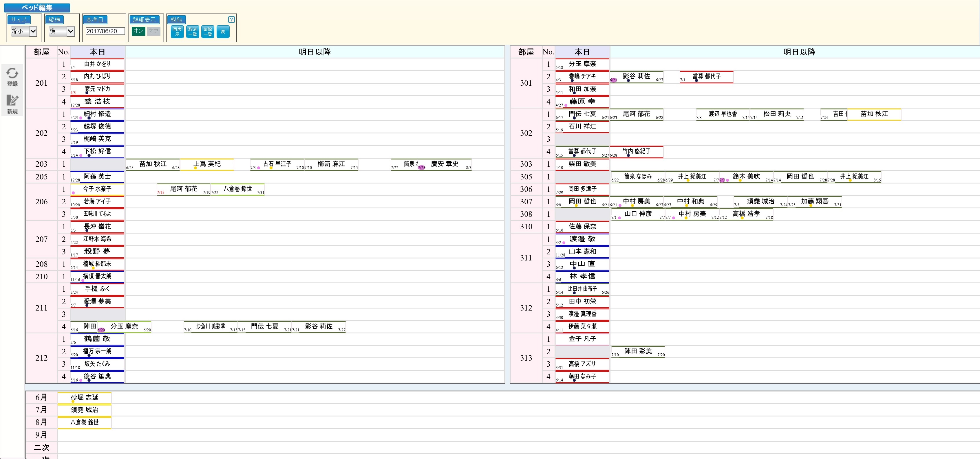Viewport: 980px width, 459px height.
Task: Open the help question mark icon
Action: coord(231,20)
